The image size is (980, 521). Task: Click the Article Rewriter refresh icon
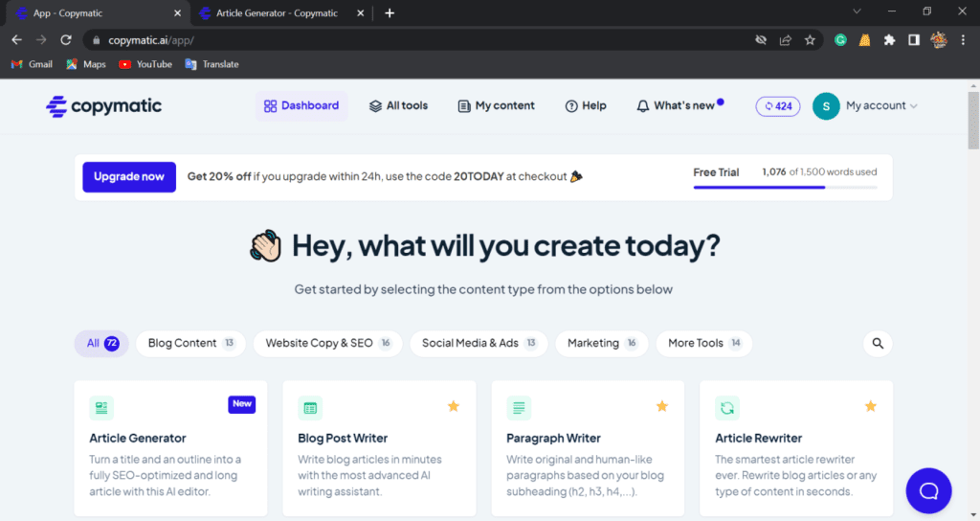click(727, 408)
